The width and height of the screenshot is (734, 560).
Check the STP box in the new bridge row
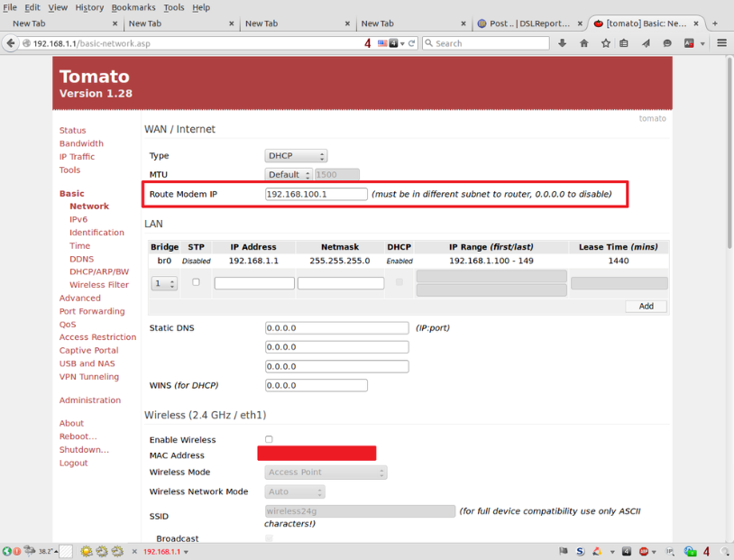click(x=195, y=280)
